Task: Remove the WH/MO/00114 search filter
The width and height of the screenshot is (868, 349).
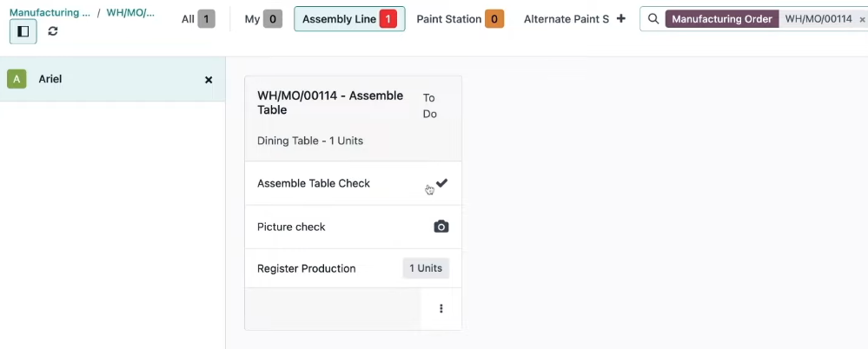Action: [x=862, y=19]
